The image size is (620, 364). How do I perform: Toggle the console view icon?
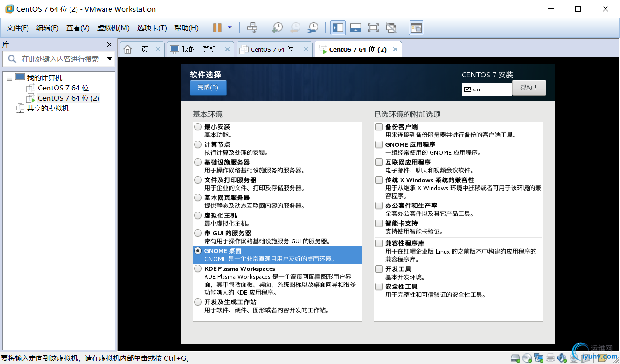(416, 28)
